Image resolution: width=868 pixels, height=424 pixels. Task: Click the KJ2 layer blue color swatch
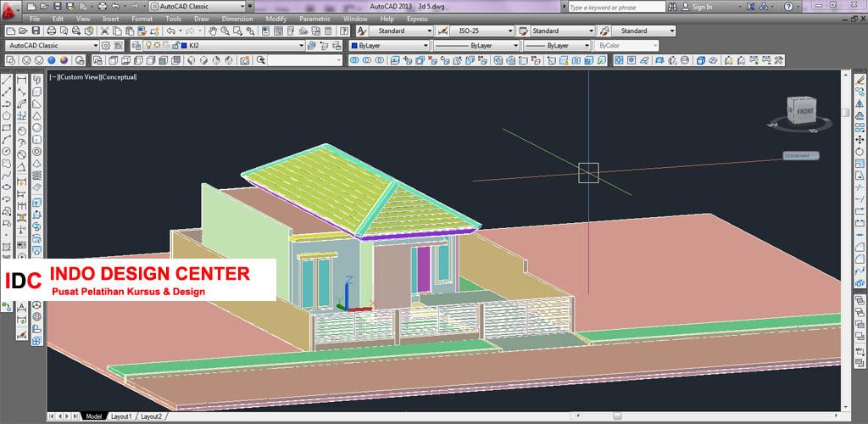pos(184,46)
